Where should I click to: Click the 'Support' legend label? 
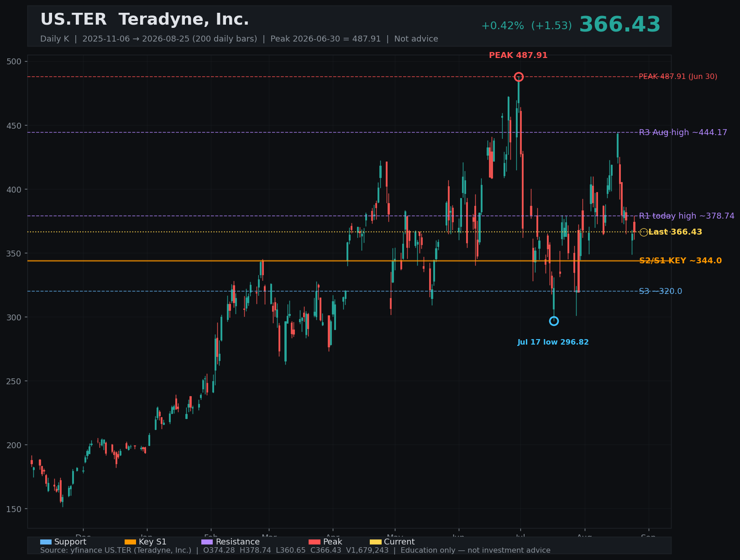(70, 542)
